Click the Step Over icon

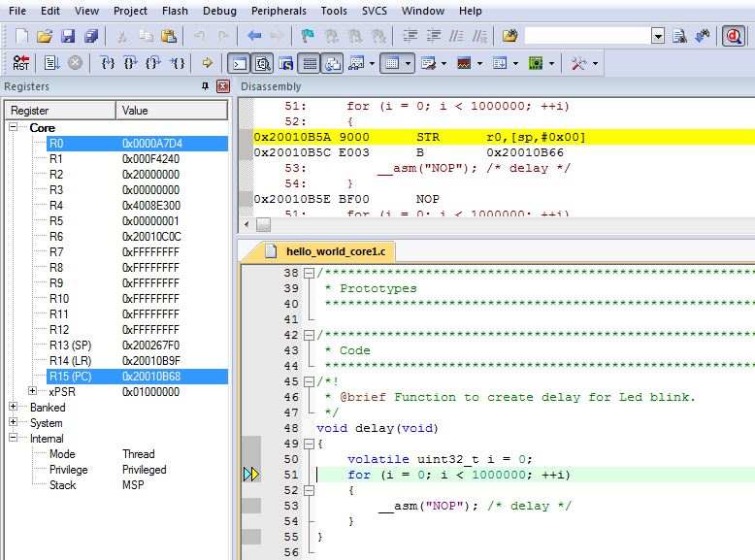131,63
